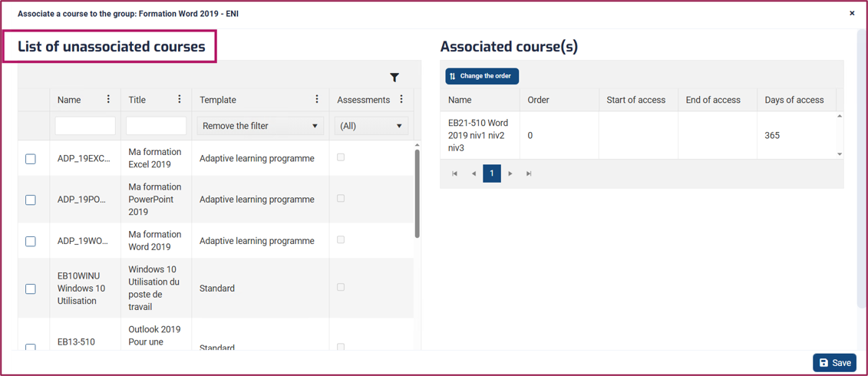Open Title column three-dot menu
The image size is (868, 376).
coord(180,99)
